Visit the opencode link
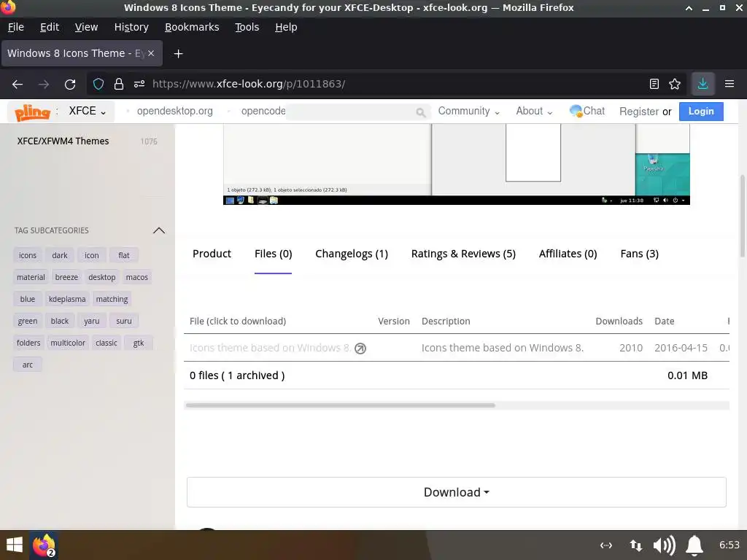 [263, 111]
